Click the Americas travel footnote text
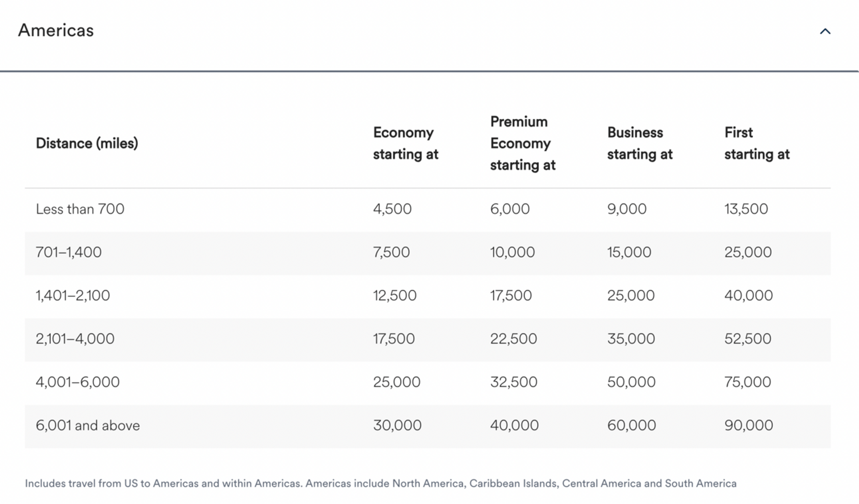 [381, 484]
